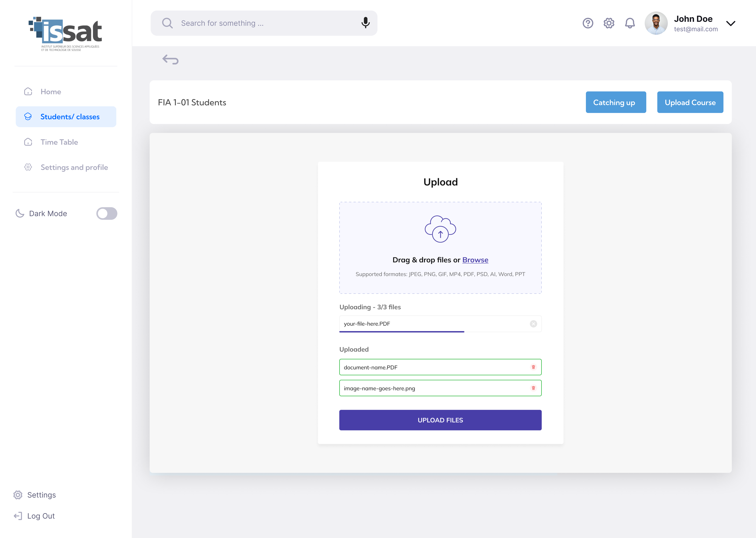Open settings gear in top bar
Image resolution: width=756 pixels, height=538 pixels.
[609, 23]
